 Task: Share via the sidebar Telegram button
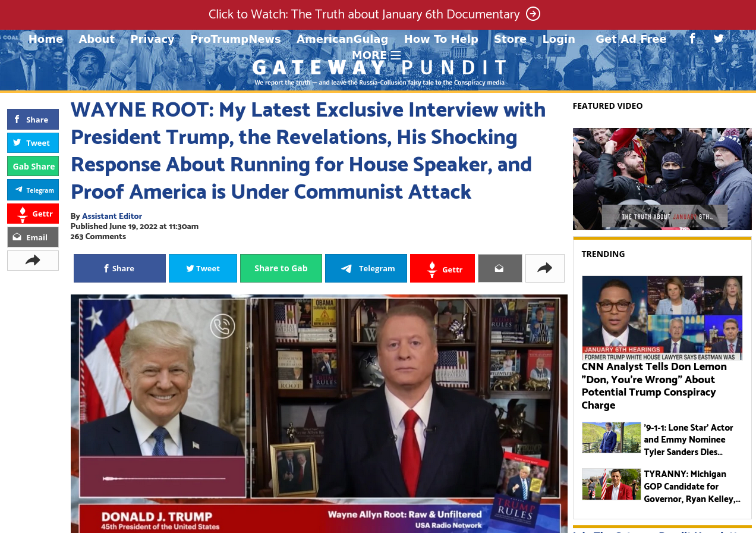click(33, 190)
